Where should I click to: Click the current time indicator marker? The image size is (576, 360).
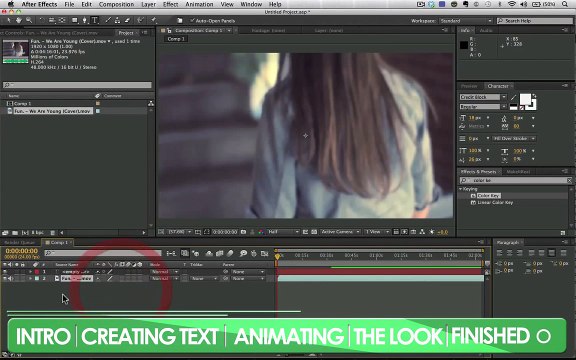click(x=278, y=256)
